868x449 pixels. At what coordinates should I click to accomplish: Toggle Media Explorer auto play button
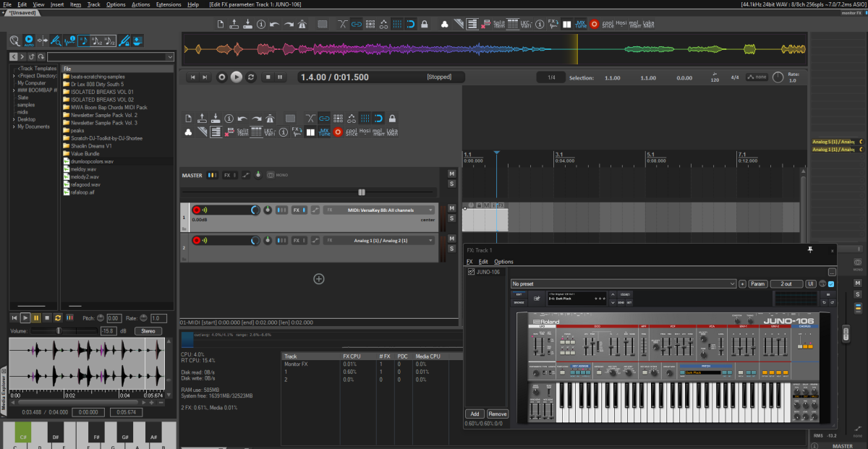tap(29, 40)
